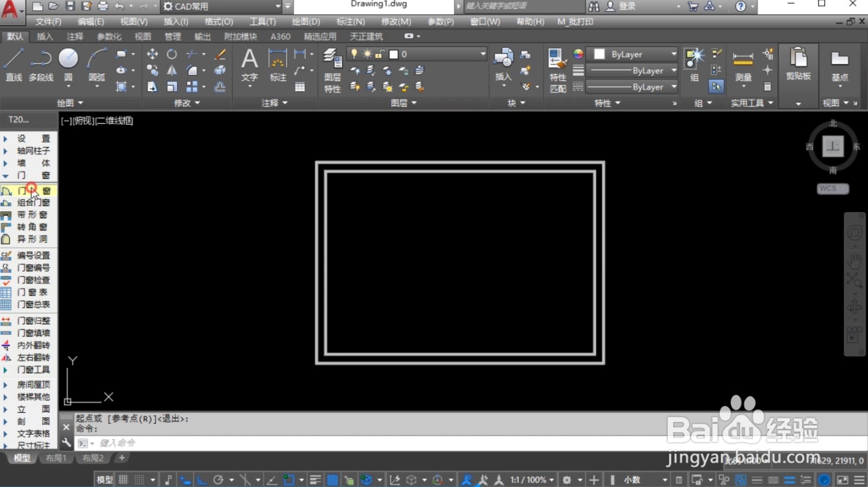Click the Save icon in quick access toolbar
This screenshot has width=868, height=487.
pos(70,7)
